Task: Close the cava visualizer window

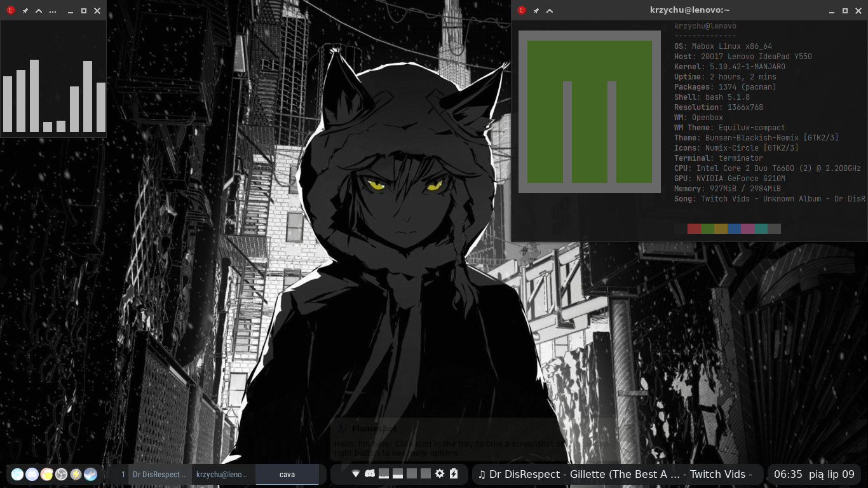Action: 97,11
